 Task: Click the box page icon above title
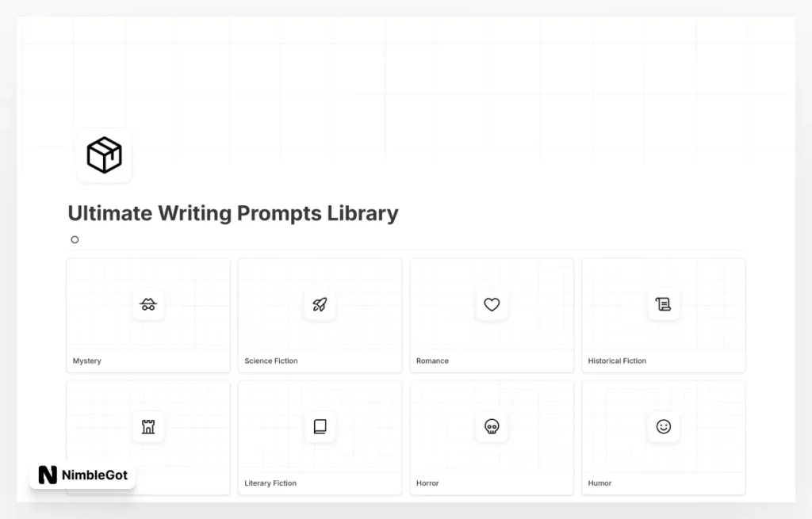(x=104, y=155)
